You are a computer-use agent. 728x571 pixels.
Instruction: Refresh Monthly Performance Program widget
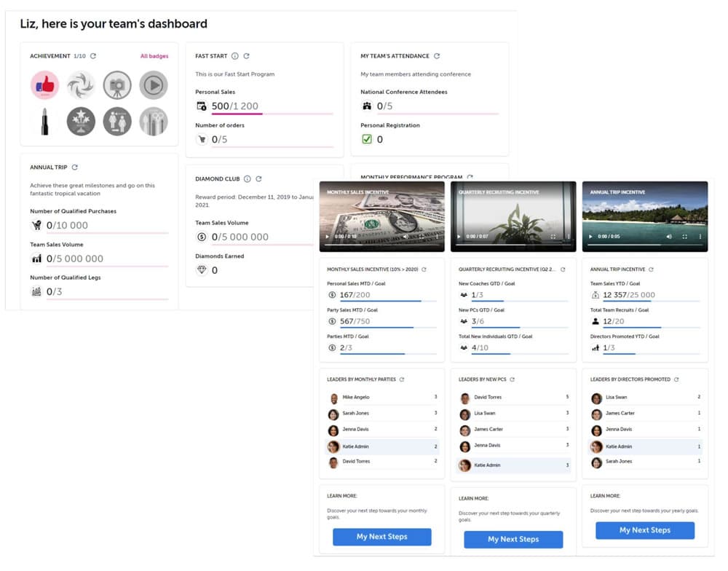[470, 177]
